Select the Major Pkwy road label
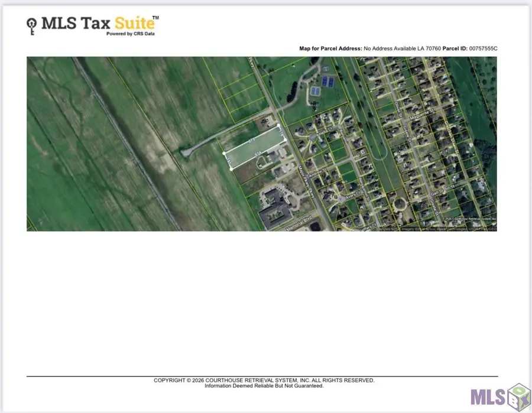The height and width of the screenshot is (413, 532). click(x=306, y=183)
